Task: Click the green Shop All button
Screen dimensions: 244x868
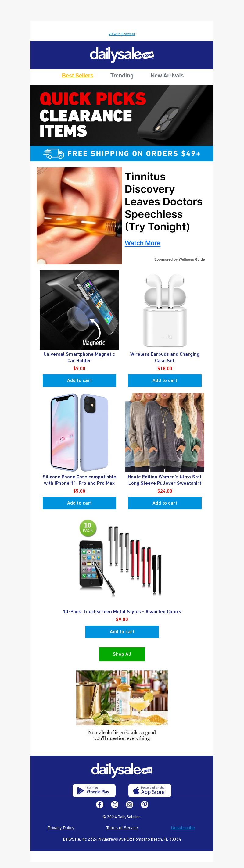Action: (x=122, y=654)
